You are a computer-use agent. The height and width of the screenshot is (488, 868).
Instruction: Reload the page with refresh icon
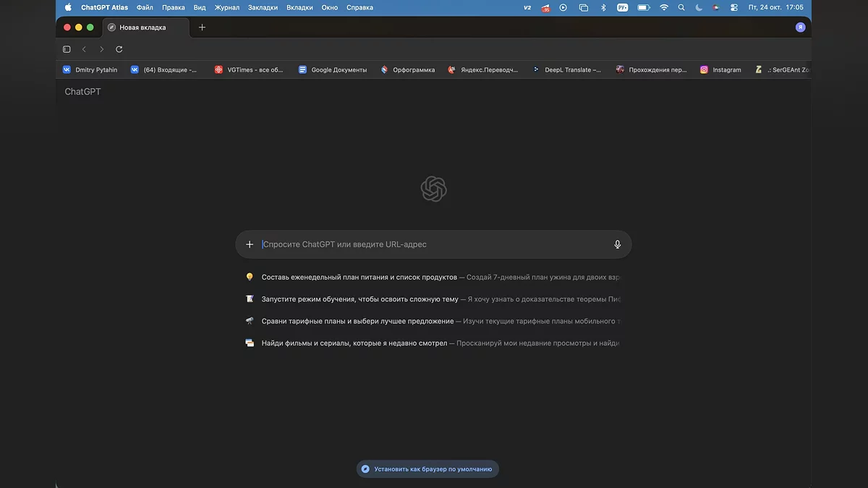click(119, 49)
